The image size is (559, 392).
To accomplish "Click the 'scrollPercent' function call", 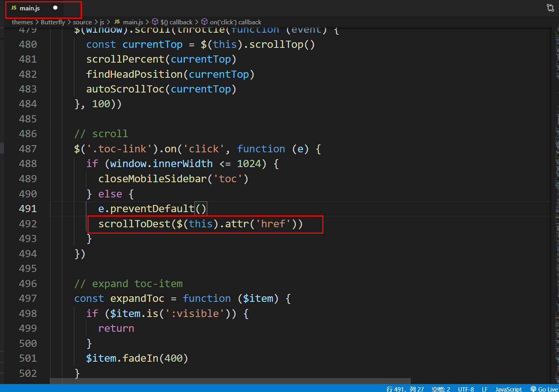I will coord(125,59).
